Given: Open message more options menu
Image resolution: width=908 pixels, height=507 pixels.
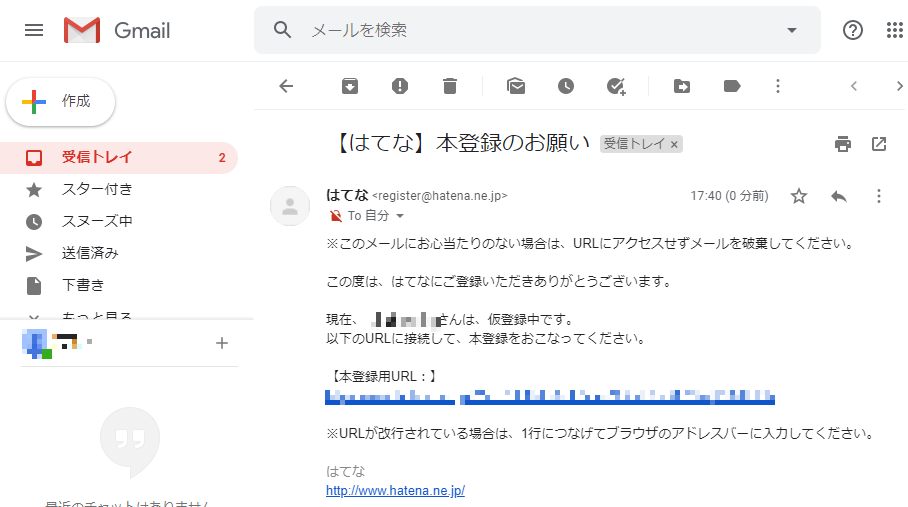Looking at the screenshot, I should [x=879, y=196].
